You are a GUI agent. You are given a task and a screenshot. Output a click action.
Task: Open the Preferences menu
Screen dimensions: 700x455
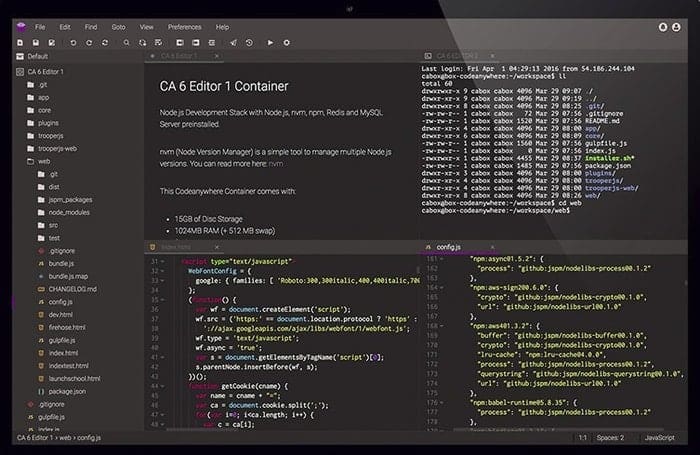click(x=184, y=27)
